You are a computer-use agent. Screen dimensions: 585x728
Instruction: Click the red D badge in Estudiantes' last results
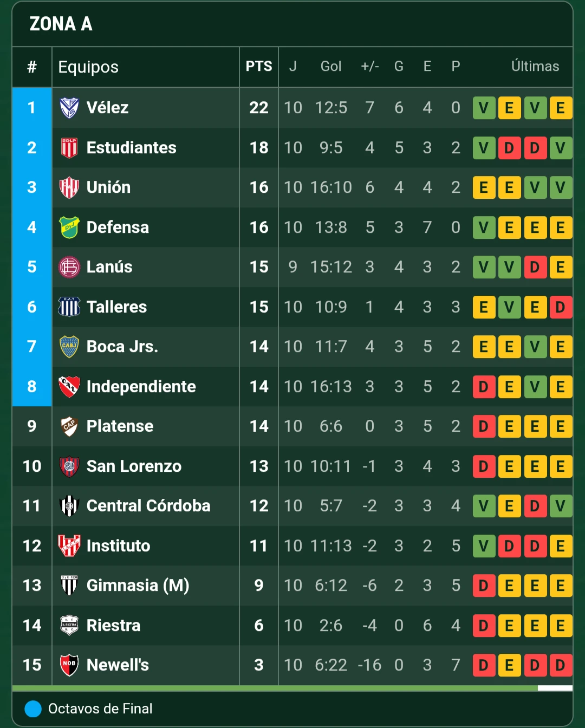click(x=510, y=147)
